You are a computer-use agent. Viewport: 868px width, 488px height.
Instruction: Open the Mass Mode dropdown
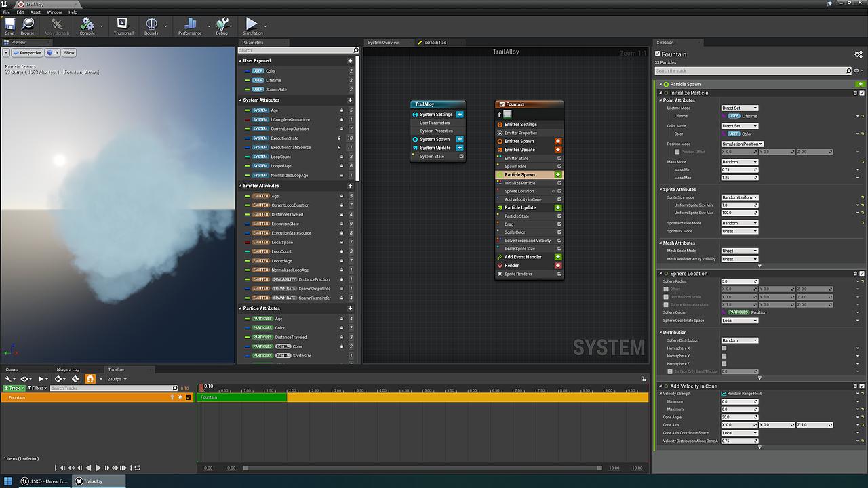[x=739, y=162]
